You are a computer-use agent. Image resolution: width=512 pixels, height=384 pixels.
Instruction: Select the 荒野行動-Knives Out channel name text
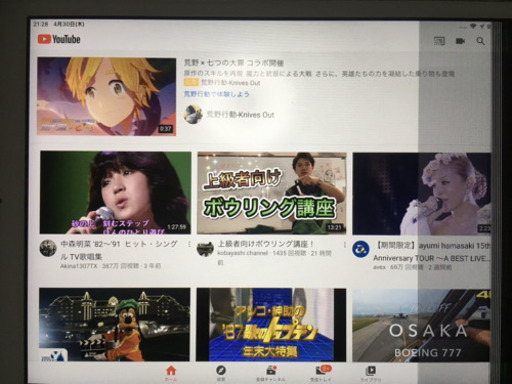(x=240, y=115)
